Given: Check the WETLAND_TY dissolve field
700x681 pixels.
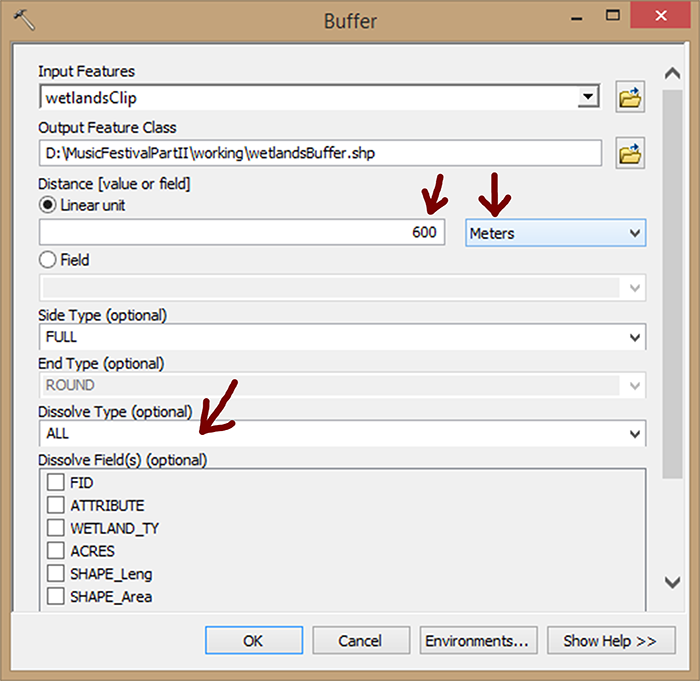Looking at the screenshot, I should click(x=55, y=528).
